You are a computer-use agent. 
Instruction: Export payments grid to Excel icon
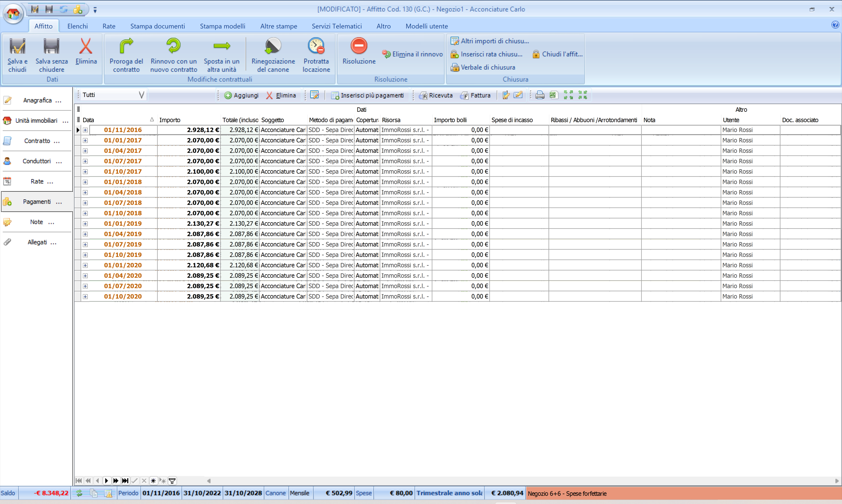554,95
